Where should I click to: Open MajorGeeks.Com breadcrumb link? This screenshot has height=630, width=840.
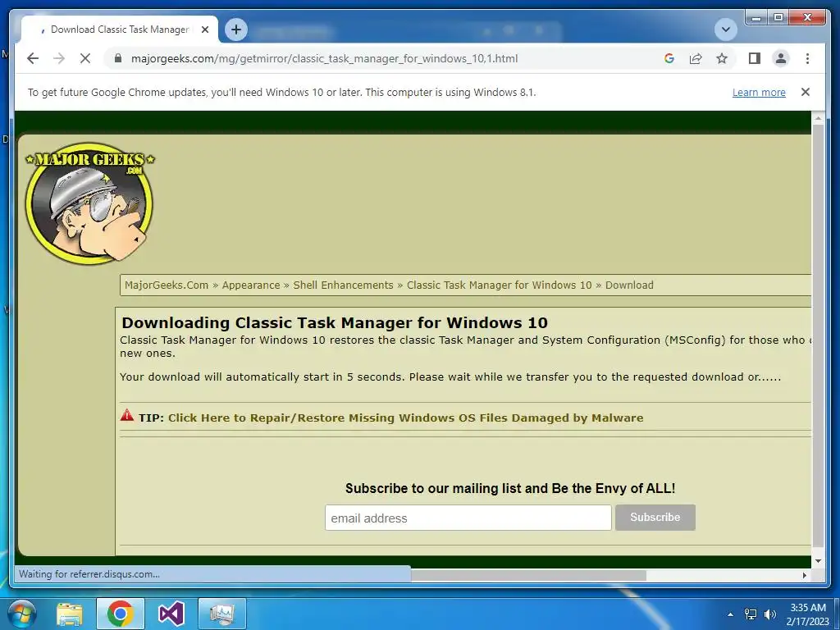(x=167, y=285)
